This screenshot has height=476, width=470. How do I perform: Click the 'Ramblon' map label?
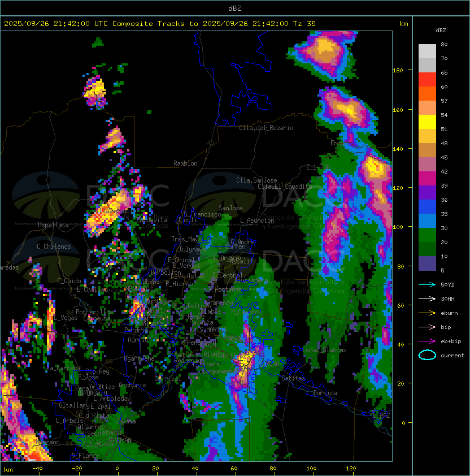185,163
